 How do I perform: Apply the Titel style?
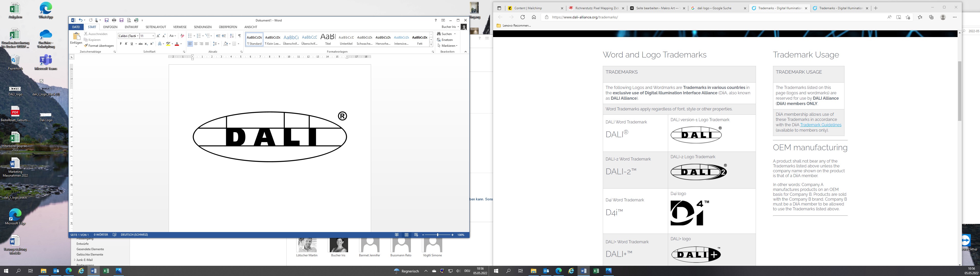328,39
